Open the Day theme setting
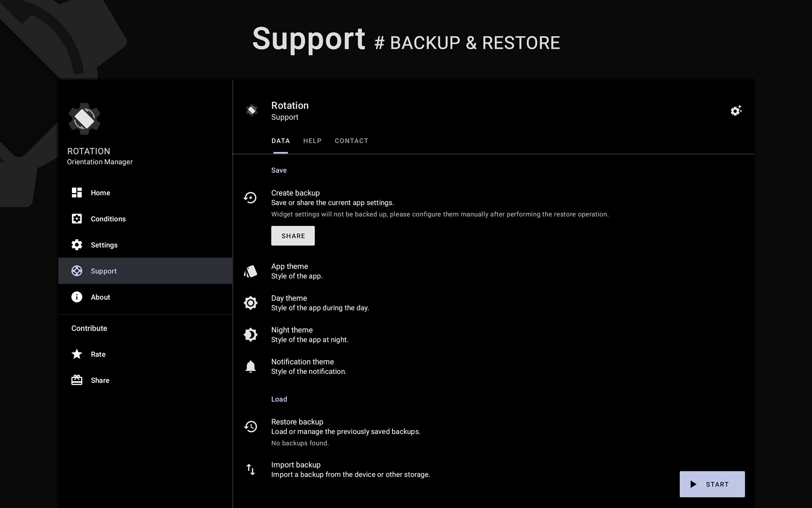 pyautogui.click(x=493, y=303)
